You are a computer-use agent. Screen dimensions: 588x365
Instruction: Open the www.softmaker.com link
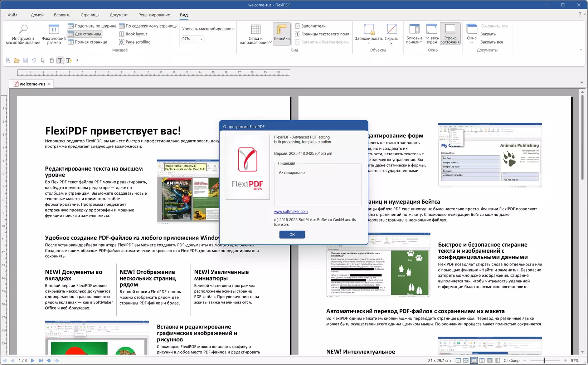click(x=291, y=211)
